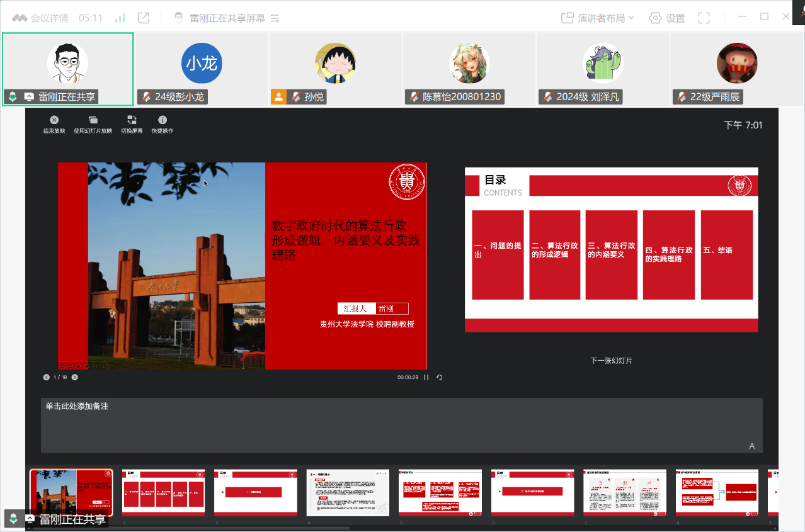Expand the list icon beside 雷刚正在共享屏幕
The width and height of the screenshot is (805, 532).
coord(275,18)
